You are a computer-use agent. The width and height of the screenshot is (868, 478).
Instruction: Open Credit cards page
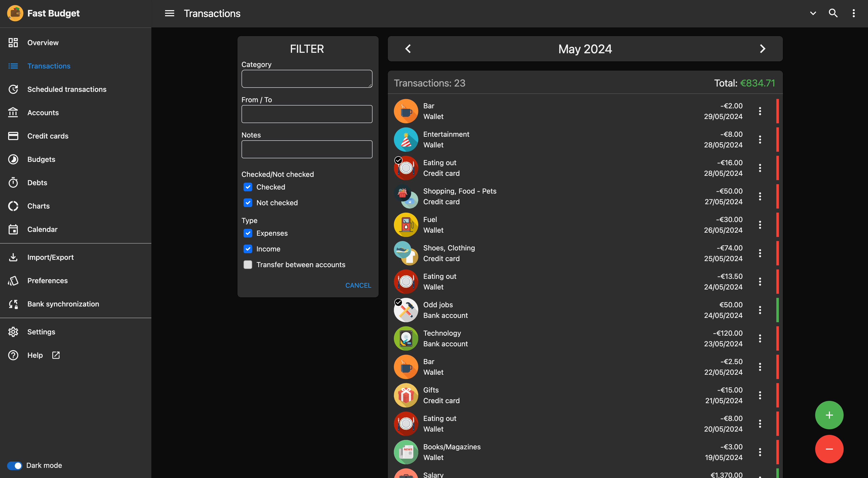(x=75, y=136)
